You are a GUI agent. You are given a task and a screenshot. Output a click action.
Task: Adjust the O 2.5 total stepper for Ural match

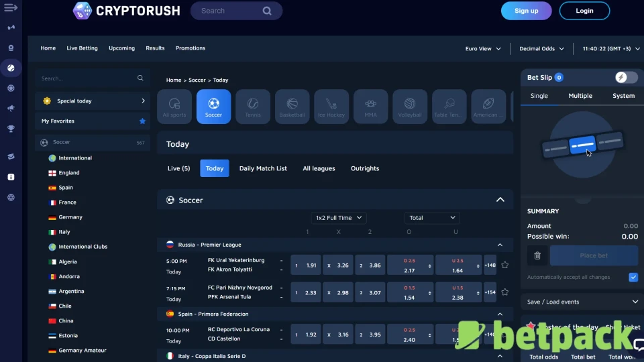[429, 266]
